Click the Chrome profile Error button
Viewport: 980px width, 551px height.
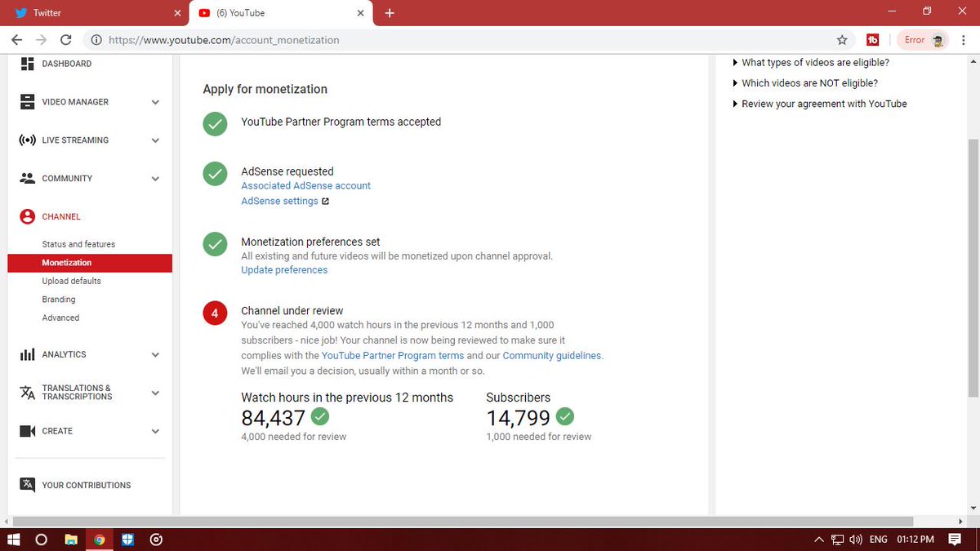pos(924,40)
